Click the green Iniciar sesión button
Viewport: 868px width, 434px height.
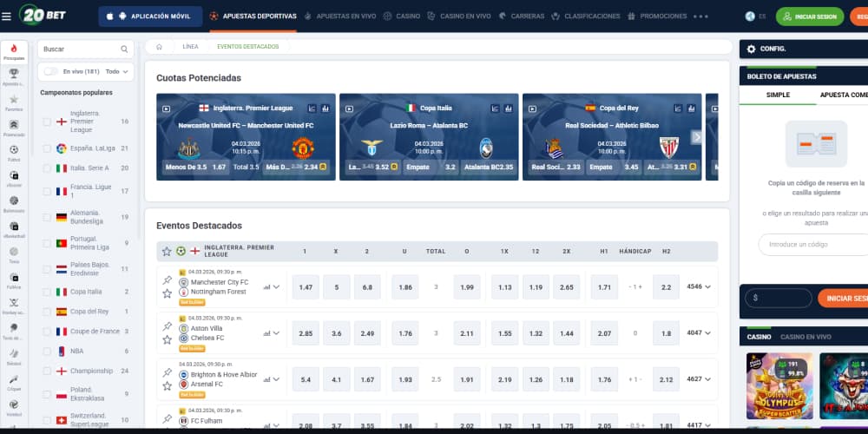click(809, 16)
